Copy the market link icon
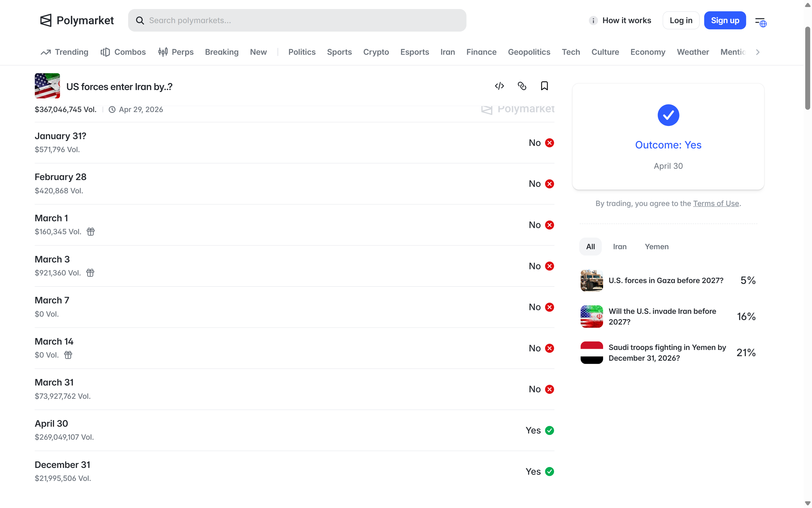The image size is (812, 508). pyautogui.click(x=522, y=86)
